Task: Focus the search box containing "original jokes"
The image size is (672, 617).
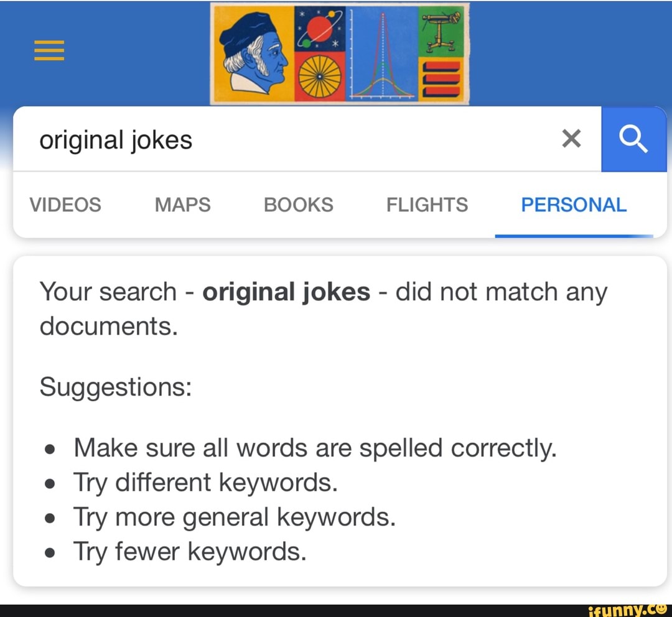Action: point(280,140)
